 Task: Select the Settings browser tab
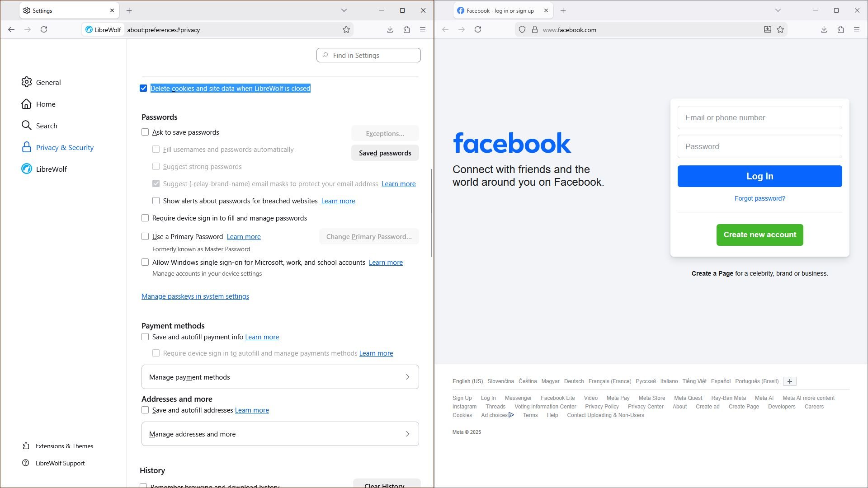69,10
